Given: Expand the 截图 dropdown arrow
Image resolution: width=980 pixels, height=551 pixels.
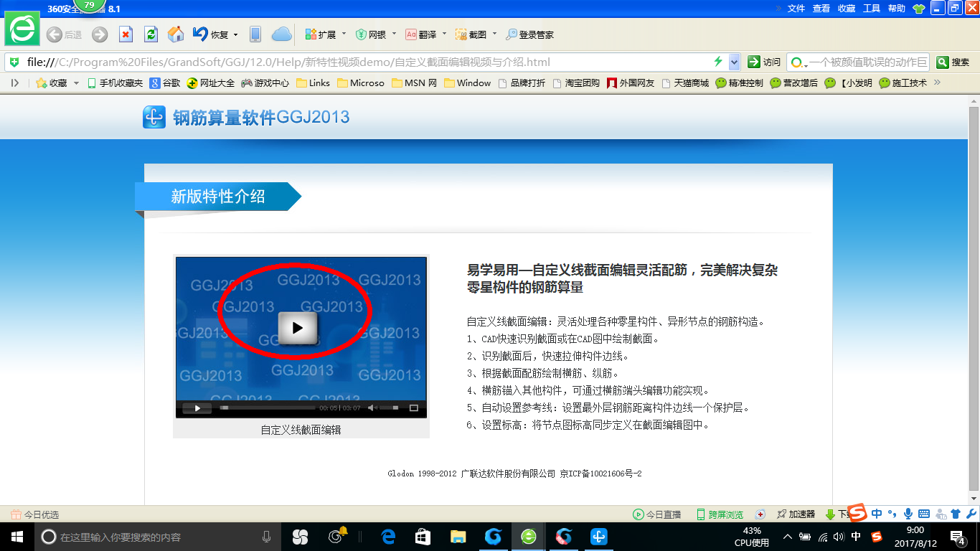Looking at the screenshot, I should pyautogui.click(x=494, y=34).
